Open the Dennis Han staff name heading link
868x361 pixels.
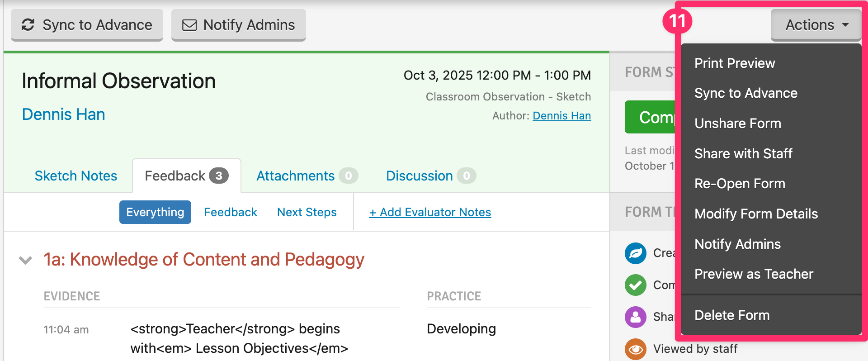click(x=64, y=114)
